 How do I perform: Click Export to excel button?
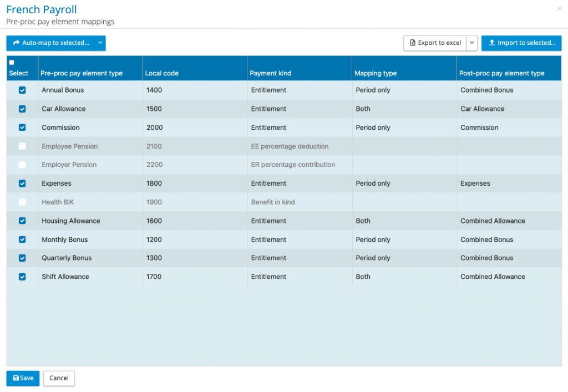[435, 43]
